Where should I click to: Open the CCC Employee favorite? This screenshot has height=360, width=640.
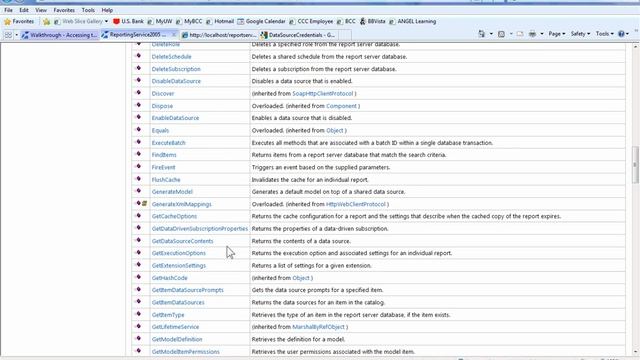coord(311,21)
